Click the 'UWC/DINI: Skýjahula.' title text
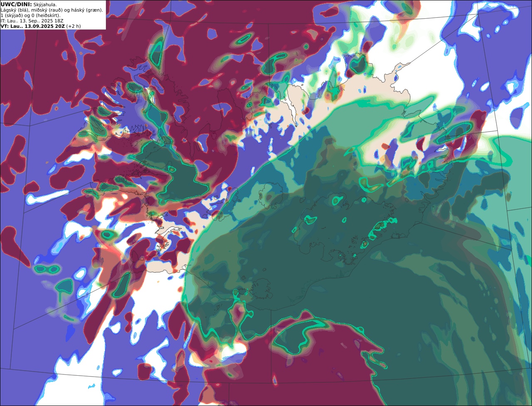The width and height of the screenshot is (532, 406). [29, 4]
